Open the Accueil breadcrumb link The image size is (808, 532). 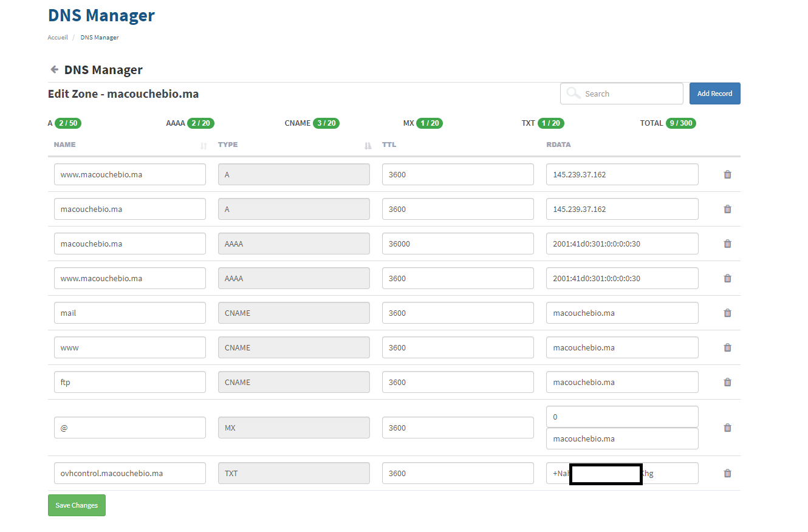58,38
